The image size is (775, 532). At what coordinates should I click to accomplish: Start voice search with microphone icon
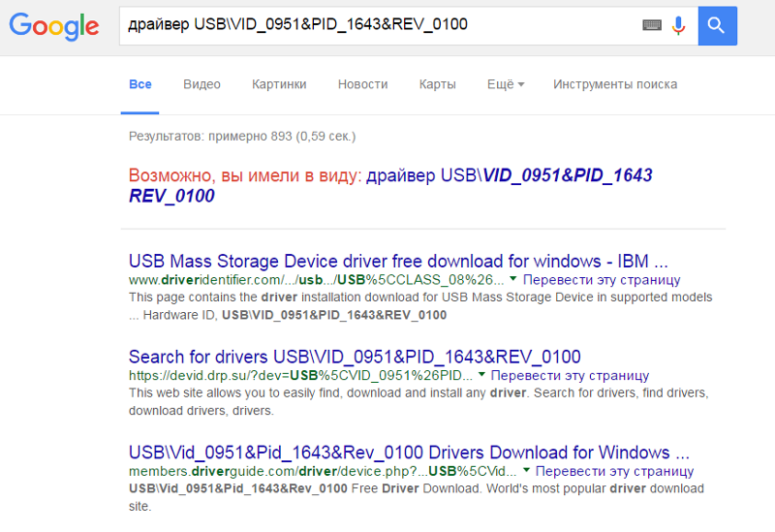click(679, 25)
